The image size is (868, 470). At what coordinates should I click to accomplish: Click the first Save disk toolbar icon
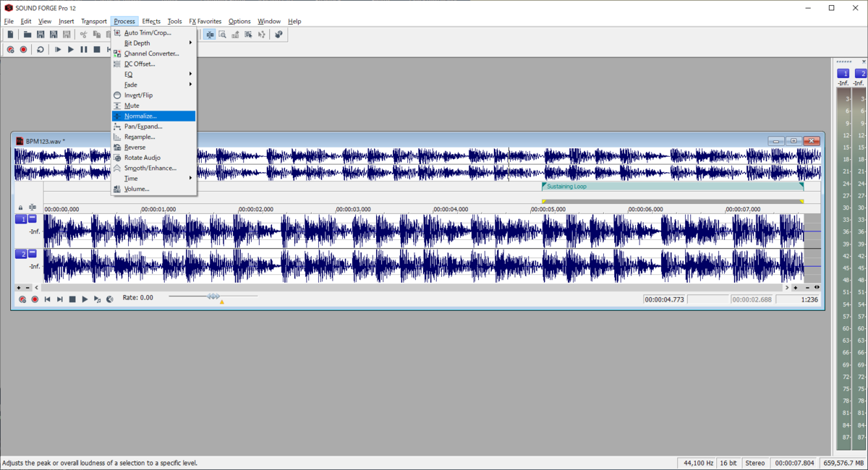[41, 34]
